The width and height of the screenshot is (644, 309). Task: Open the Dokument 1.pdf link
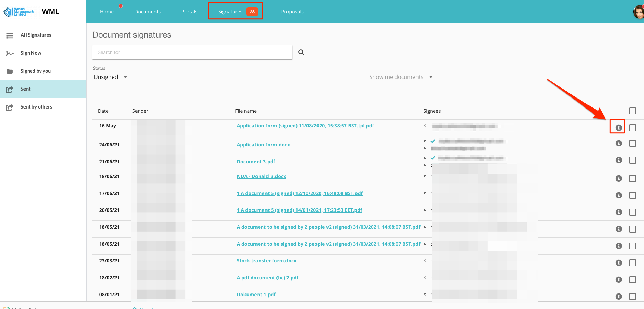(256, 295)
